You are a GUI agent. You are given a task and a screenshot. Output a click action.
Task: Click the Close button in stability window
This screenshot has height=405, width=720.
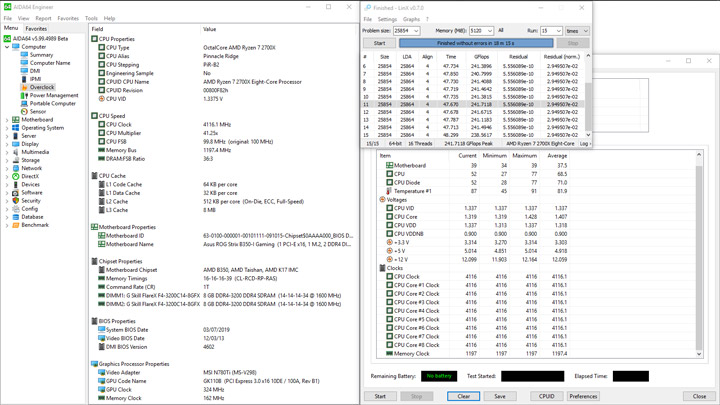click(x=699, y=396)
